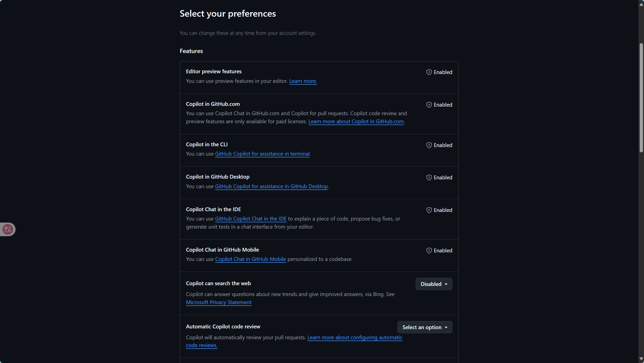Click the Select your preferences heading

pos(228,14)
